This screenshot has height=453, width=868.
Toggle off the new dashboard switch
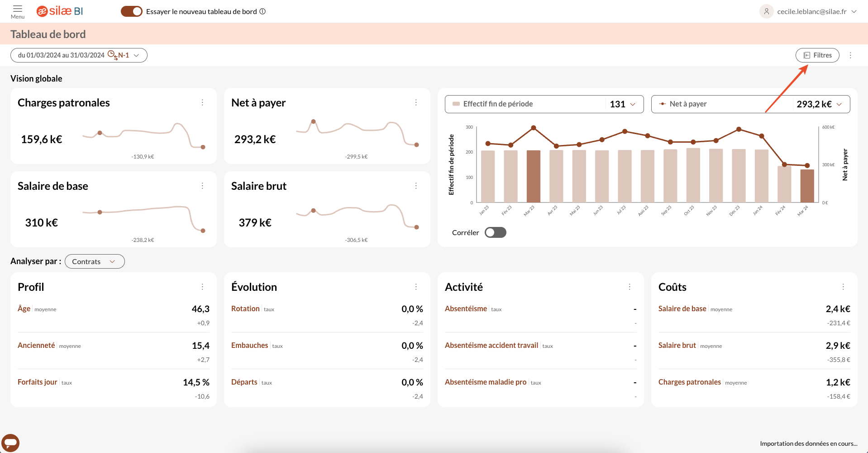[132, 11]
